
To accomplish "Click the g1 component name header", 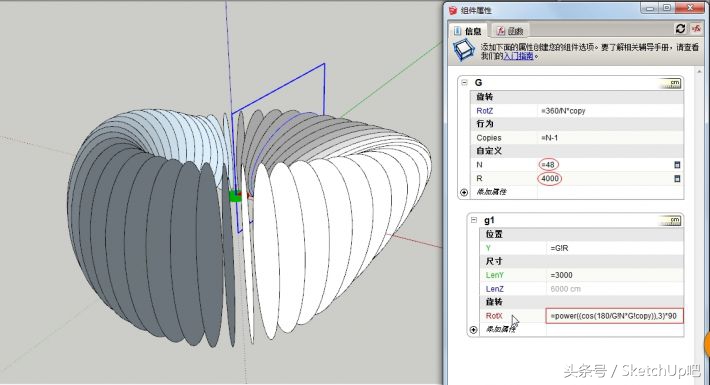I will point(489,220).
